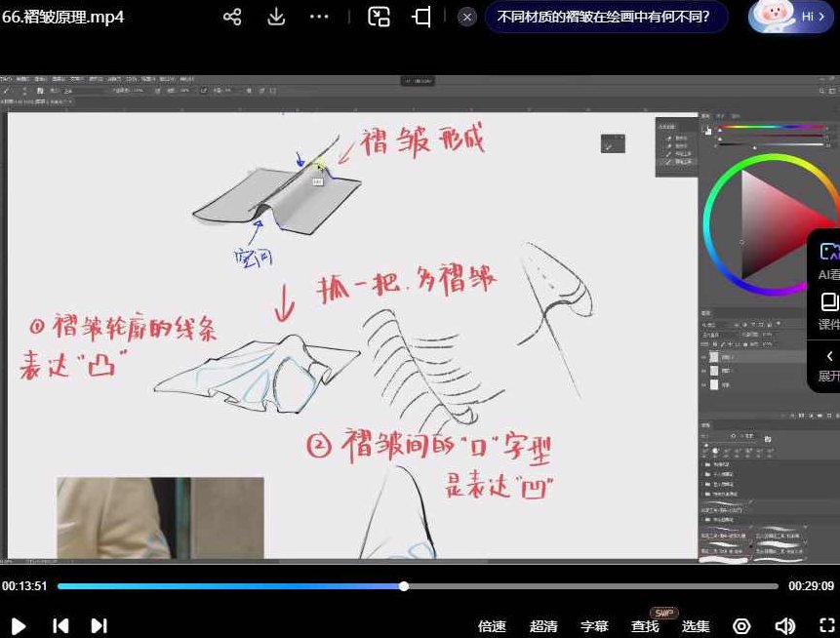
Task: Click the circular record/screenshot icon
Action: (x=741, y=626)
